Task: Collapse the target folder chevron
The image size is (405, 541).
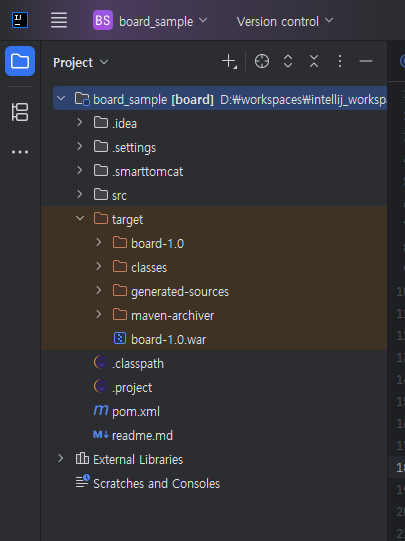Action: (x=80, y=218)
